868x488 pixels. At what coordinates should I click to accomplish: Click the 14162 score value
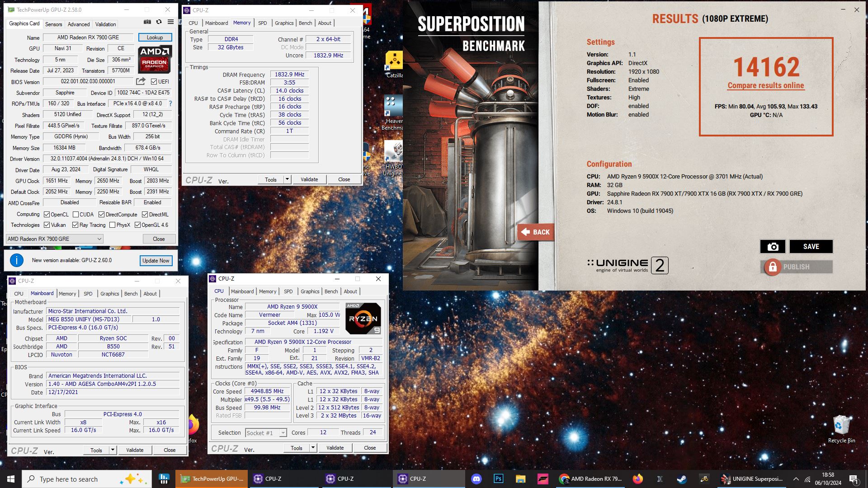[766, 67]
